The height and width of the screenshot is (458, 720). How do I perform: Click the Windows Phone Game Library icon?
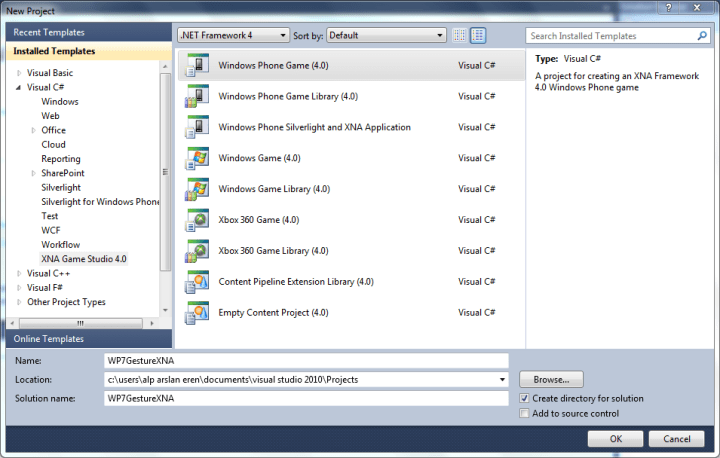197,97
